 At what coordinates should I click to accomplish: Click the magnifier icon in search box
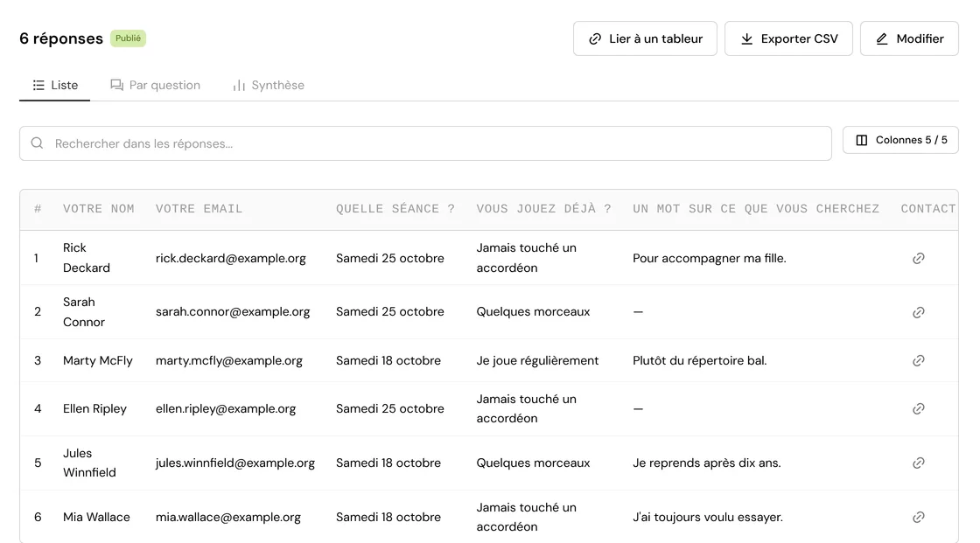[x=37, y=143]
